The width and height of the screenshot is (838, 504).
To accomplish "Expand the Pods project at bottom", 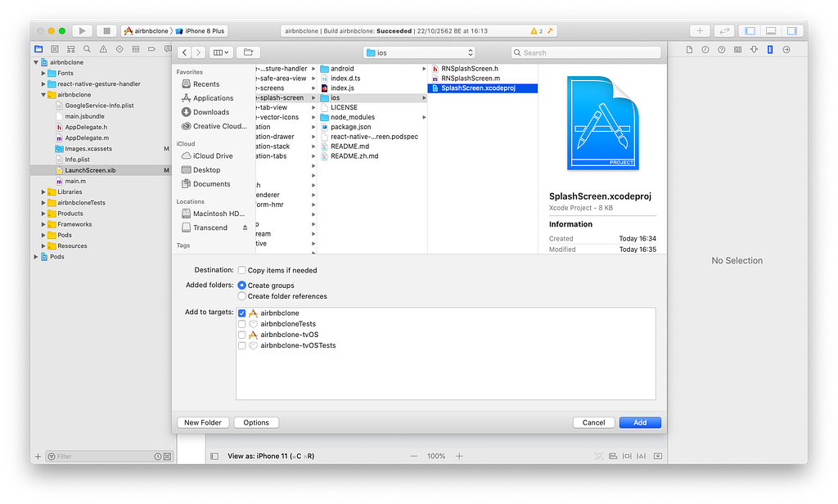I will click(x=36, y=257).
